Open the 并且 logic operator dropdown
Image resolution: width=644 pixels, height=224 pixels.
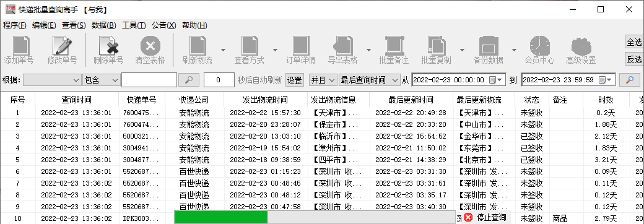coord(323,80)
